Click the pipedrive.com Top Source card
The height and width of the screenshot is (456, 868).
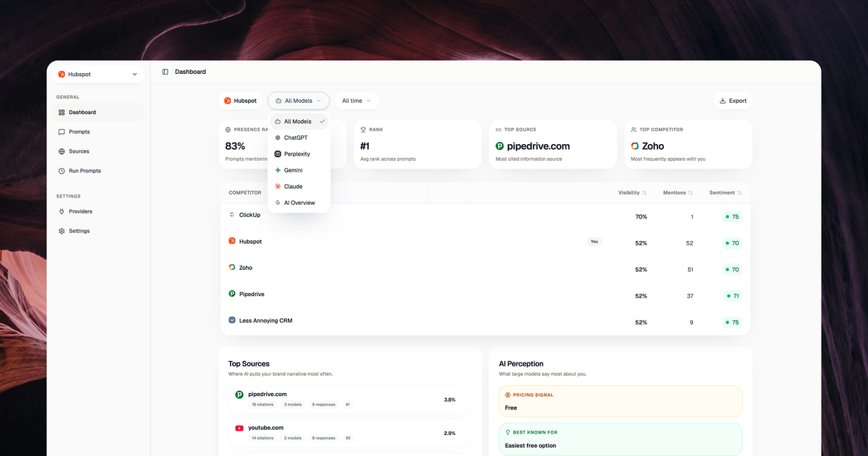[553, 144]
